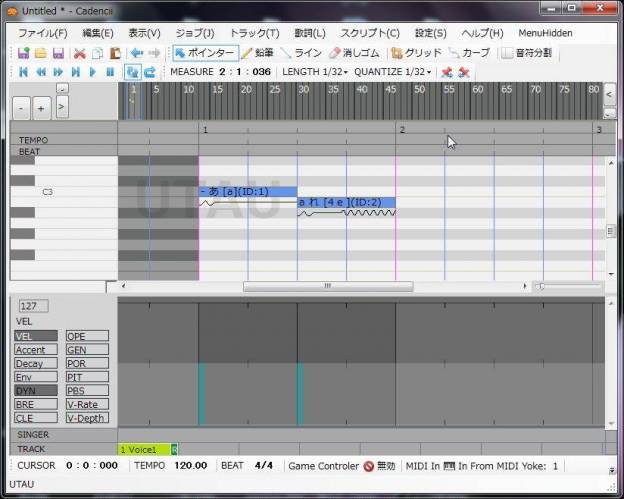This screenshot has height=499, width=624.
Task: Save project with the purple floppy icon
Action: pyautogui.click(x=58, y=53)
